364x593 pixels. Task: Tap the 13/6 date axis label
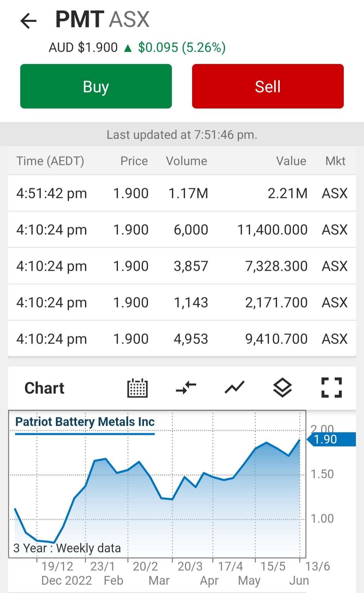[317, 566]
